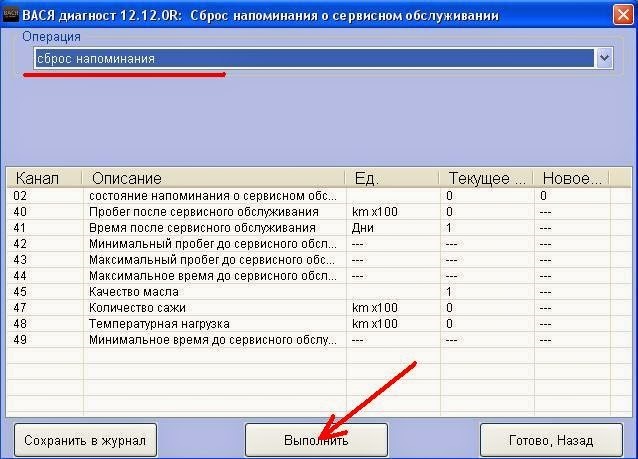The height and width of the screenshot is (459, 638).
Task: Click 'km x100' unit in Количество сажи row
Action: pos(375,308)
